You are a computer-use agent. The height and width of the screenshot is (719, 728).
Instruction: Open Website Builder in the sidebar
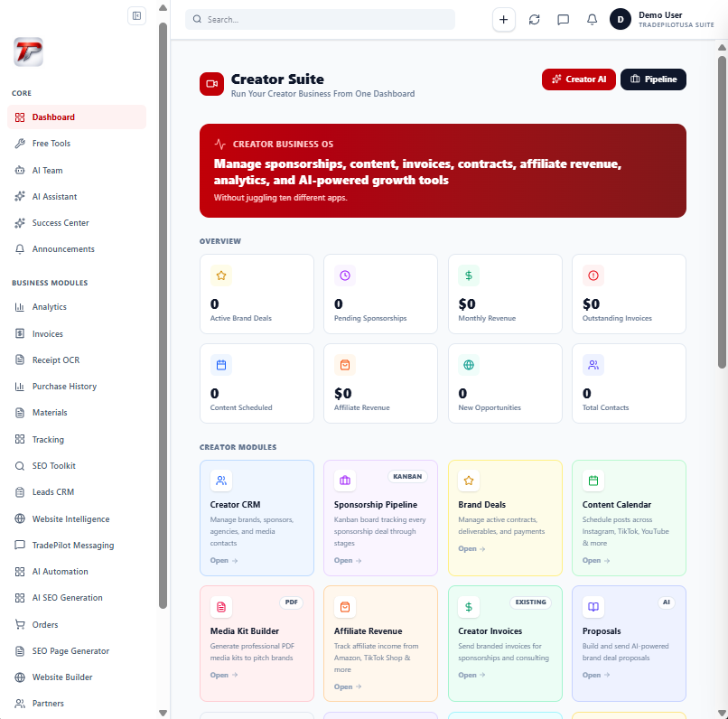pos(77,677)
